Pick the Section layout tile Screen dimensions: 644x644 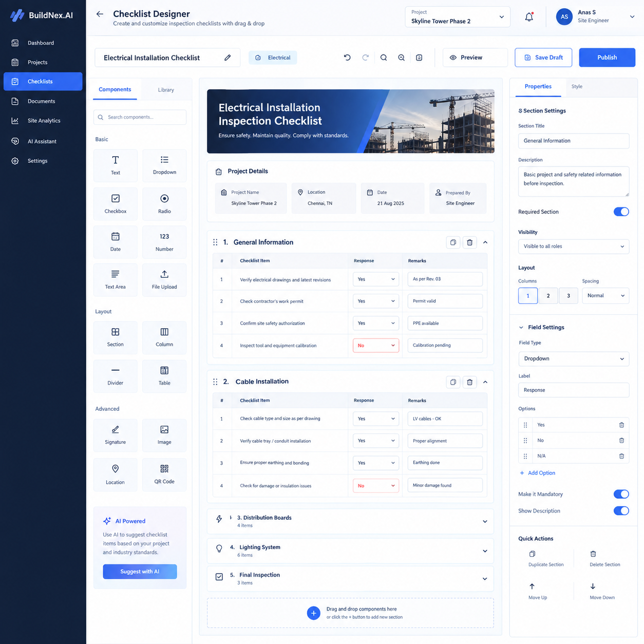coord(116,337)
